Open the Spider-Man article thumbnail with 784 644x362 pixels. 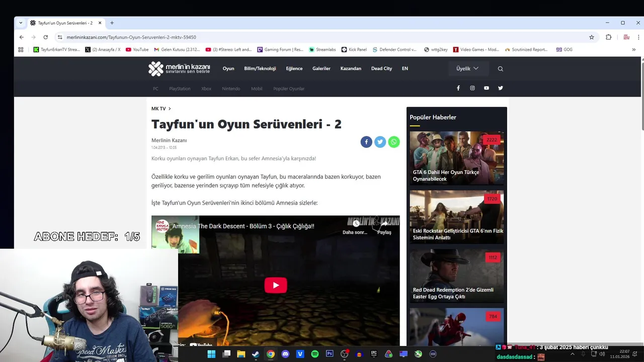tap(457, 327)
